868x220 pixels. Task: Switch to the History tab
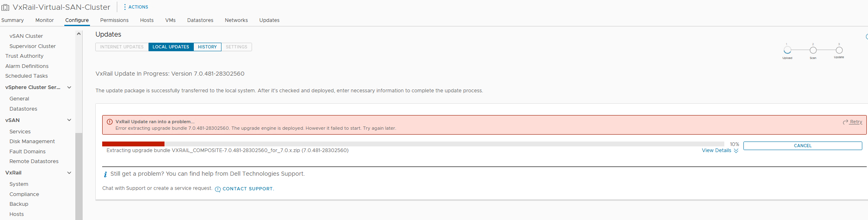207,47
